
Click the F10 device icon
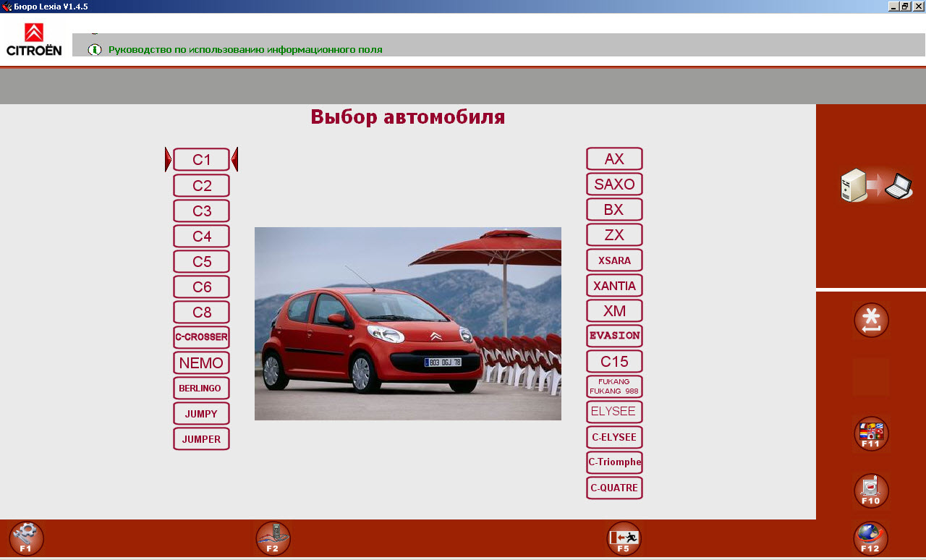[x=870, y=491]
